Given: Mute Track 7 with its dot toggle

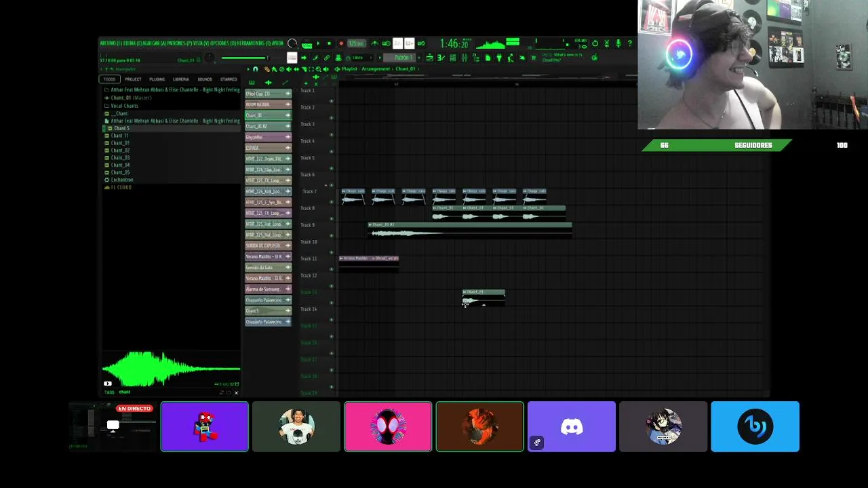Looking at the screenshot, I should tap(331, 202).
